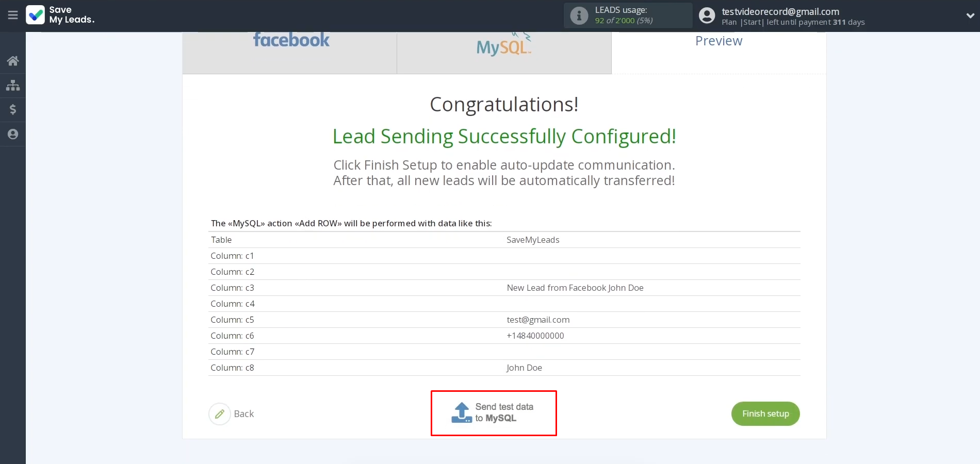Click the 'Column: c8' row label
The image size is (980, 464).
click(232, 368)
